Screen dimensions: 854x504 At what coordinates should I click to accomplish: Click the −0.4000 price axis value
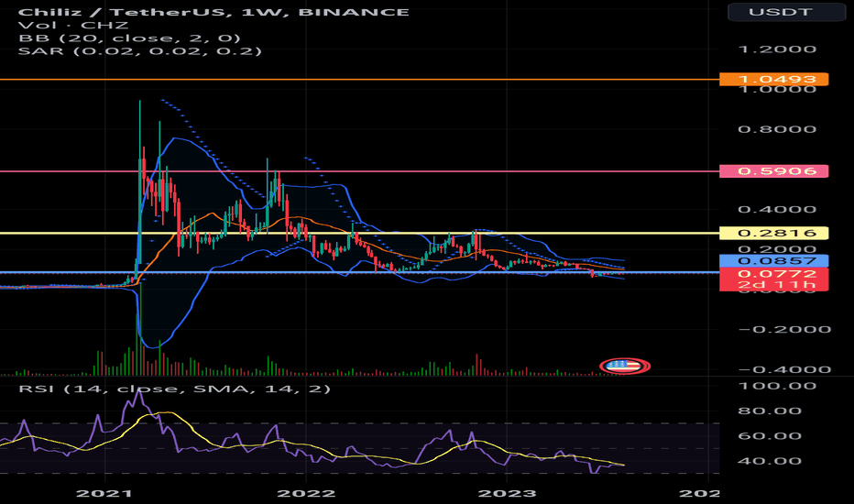pos(784,369)
